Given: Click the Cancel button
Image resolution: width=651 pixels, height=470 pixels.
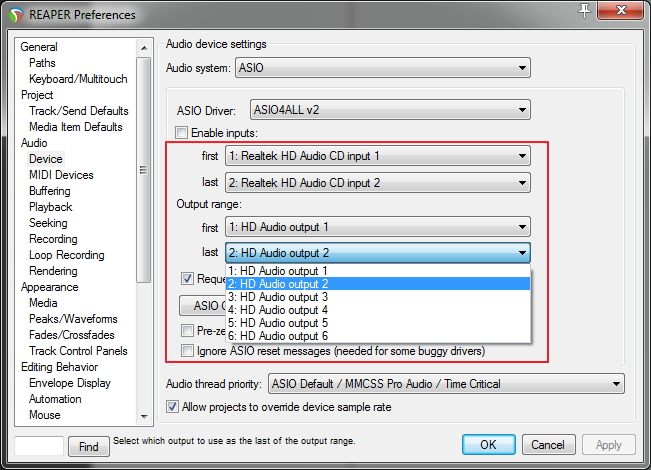Looking at the screenshot, I should [548, 445].
